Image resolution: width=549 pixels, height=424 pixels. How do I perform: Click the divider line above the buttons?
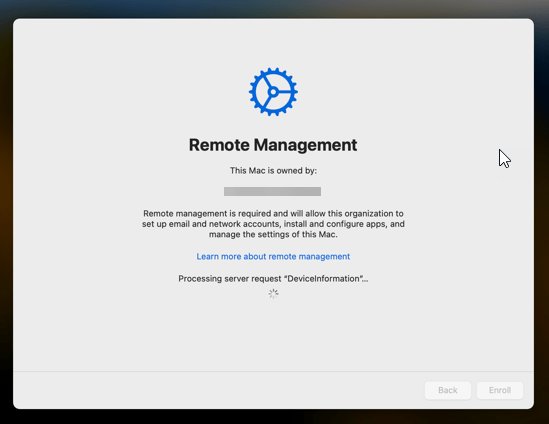pos(273,371)
